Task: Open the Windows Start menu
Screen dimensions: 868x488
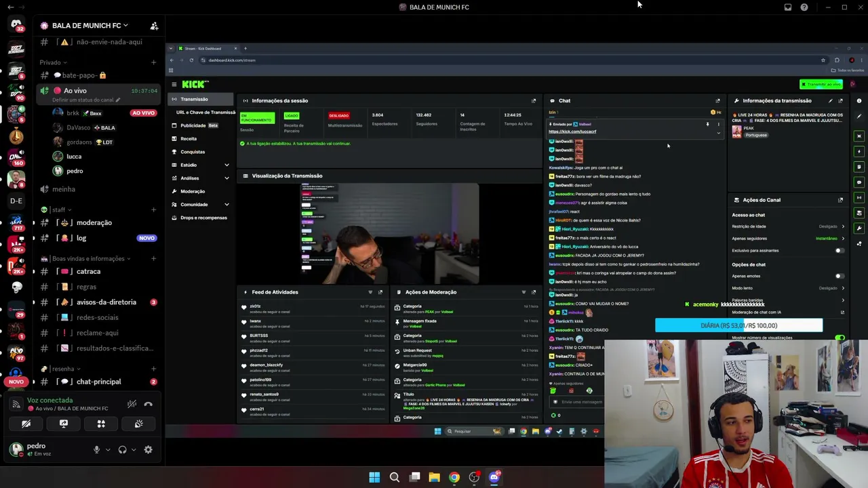Action: pyautogui.click(x=374, y=477)
